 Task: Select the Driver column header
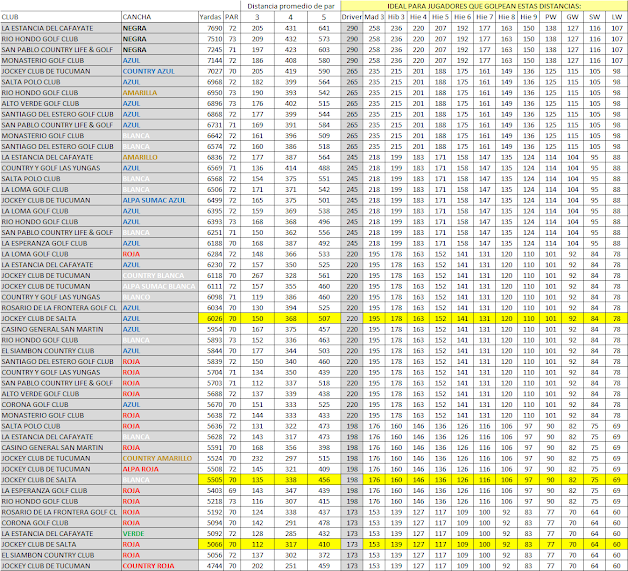(x=352, y=17)
